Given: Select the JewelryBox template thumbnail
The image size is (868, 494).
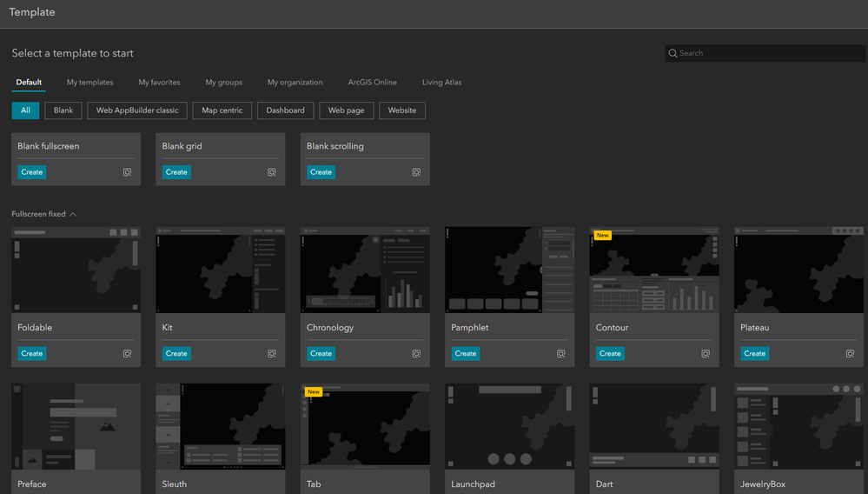Looking at the screenshot, I should (x=798, y=426).
